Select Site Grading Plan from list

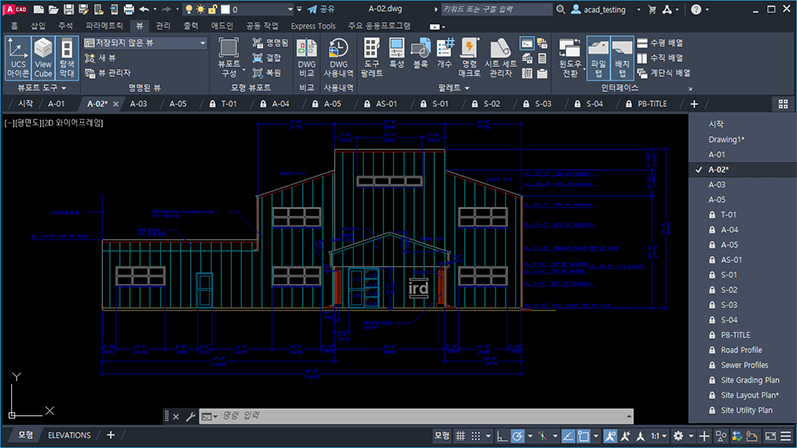pyautogui.click(x=751, y=380)
